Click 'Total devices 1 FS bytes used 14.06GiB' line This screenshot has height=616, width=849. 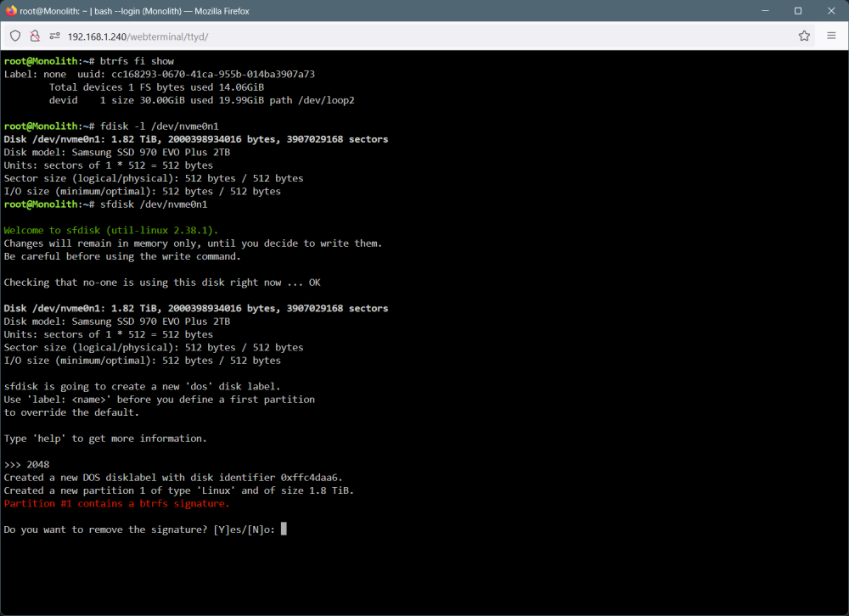[x=156, y=87]
